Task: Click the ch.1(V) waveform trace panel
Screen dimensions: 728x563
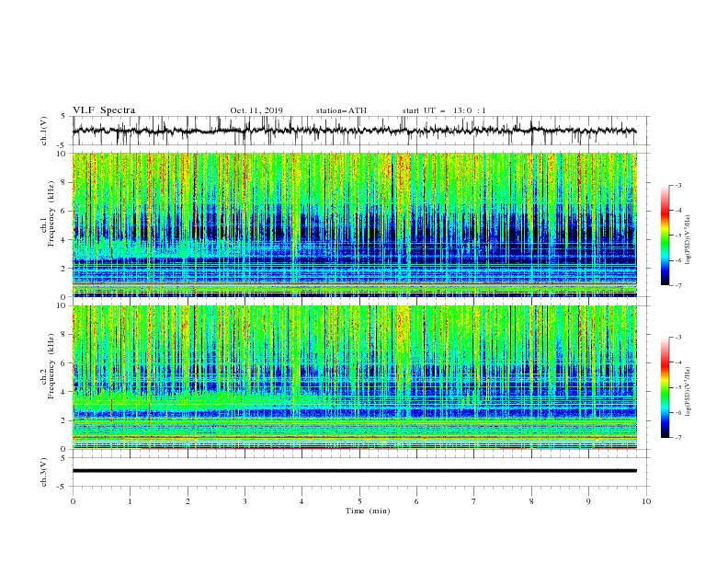Action: [x=360, y=131]
